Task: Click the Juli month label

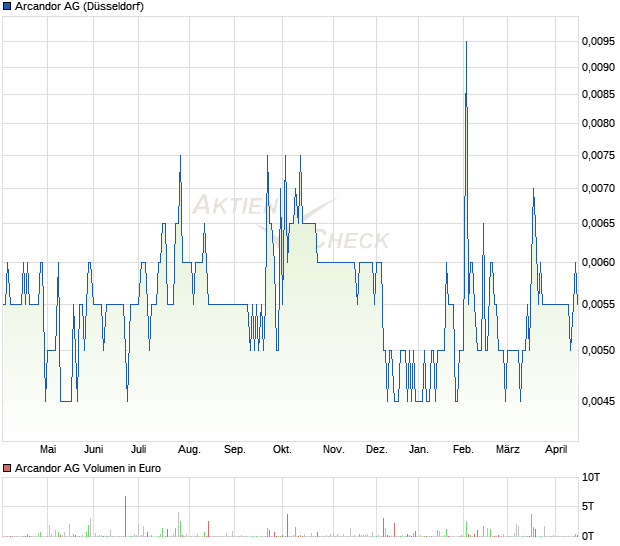Action: coord(139,450)
